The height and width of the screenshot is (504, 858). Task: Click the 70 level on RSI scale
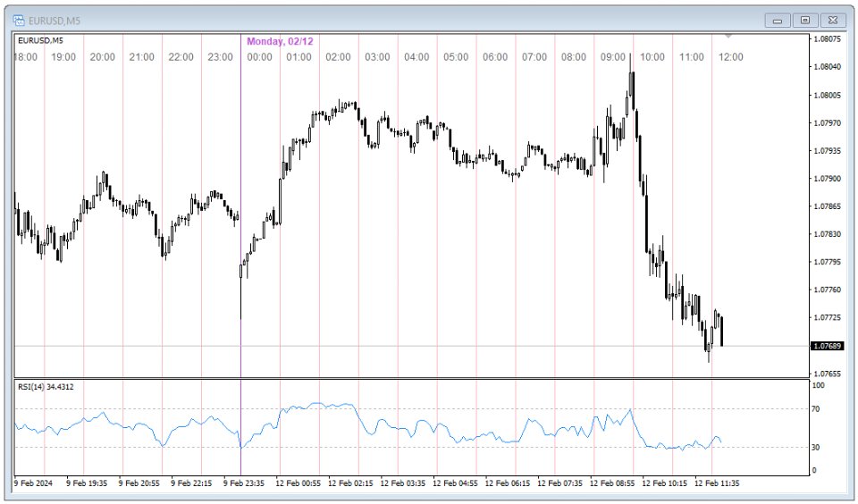[815, 409]
